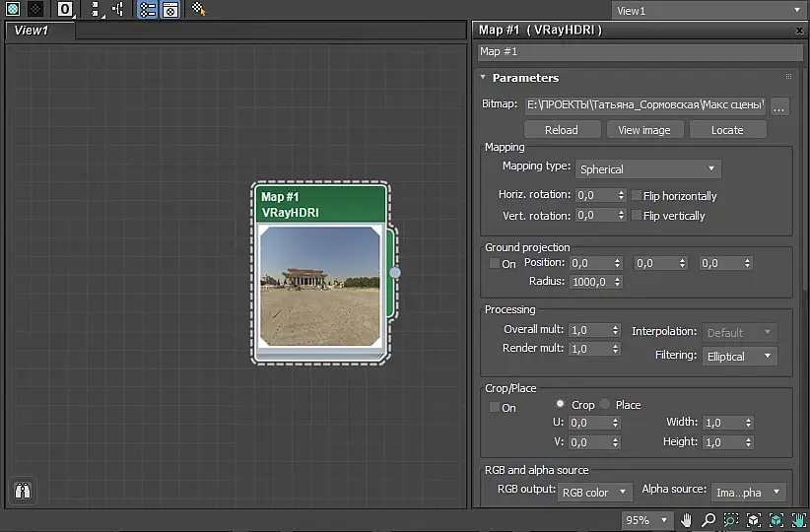Enable Ground projection On checkbox

495,264
